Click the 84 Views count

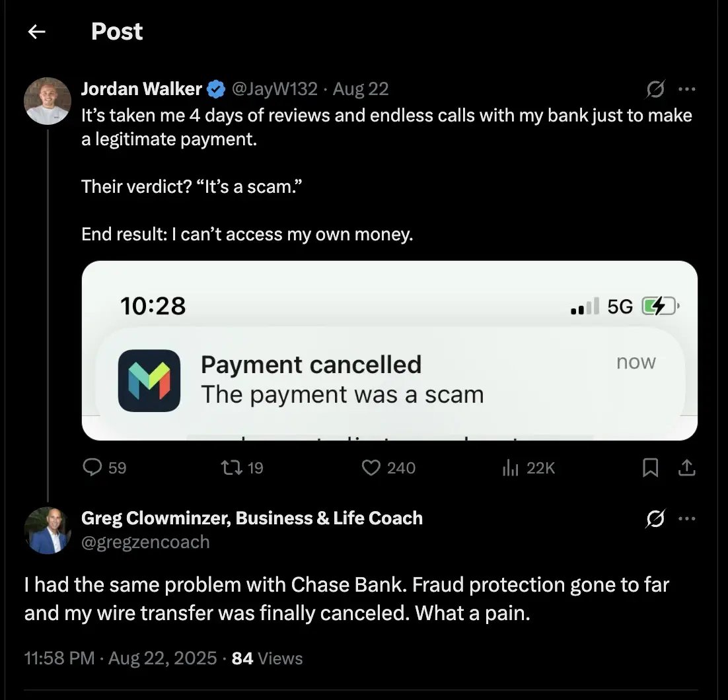point(267,658)
